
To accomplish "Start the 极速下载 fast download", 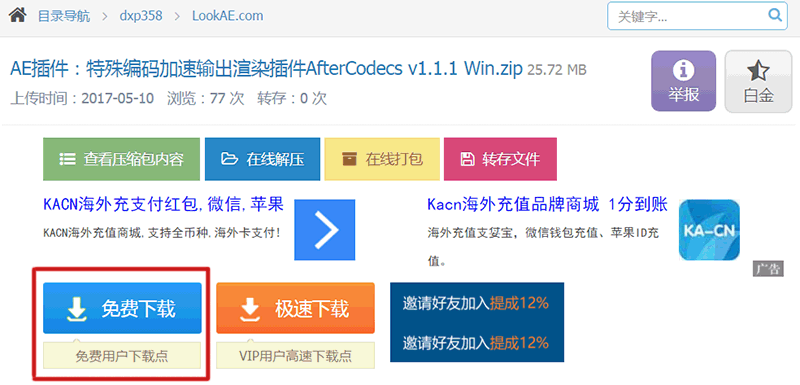I will [x=295, y=308].
